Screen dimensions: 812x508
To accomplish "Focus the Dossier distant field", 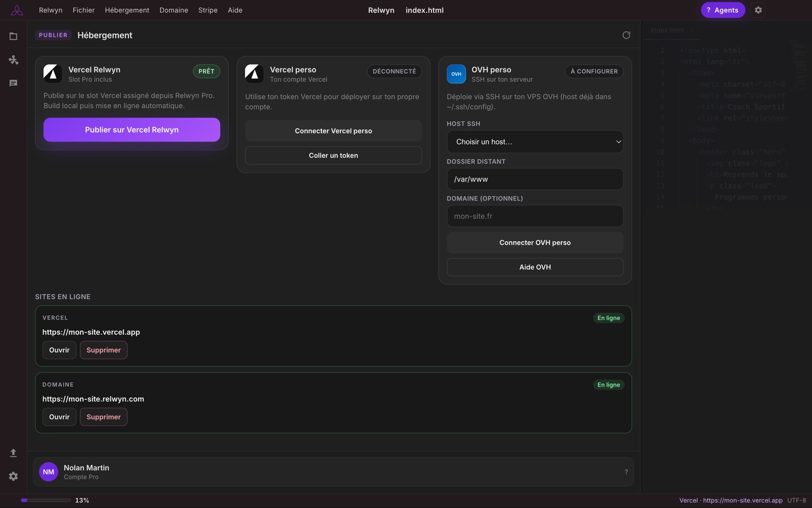I will (535, 179).
